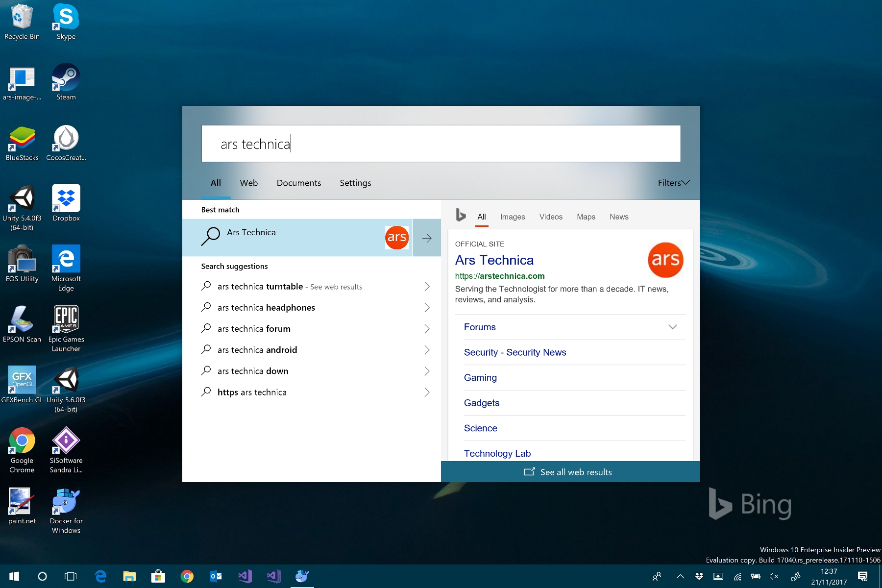Viewport: 882px width, 588px height.
Task: Expand arrow for ars technica forum
Action: tap(427, 329)
